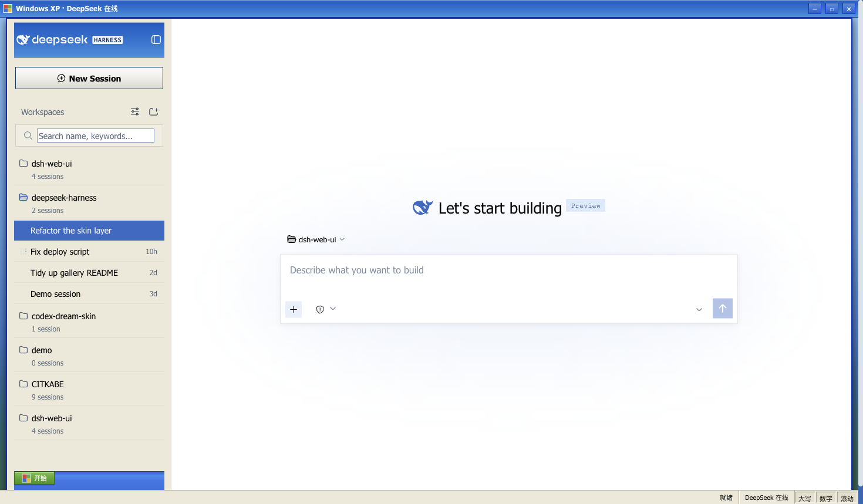Click the magnifier icon in the workspace search box

pyautogui.click(x=28, y=136)
